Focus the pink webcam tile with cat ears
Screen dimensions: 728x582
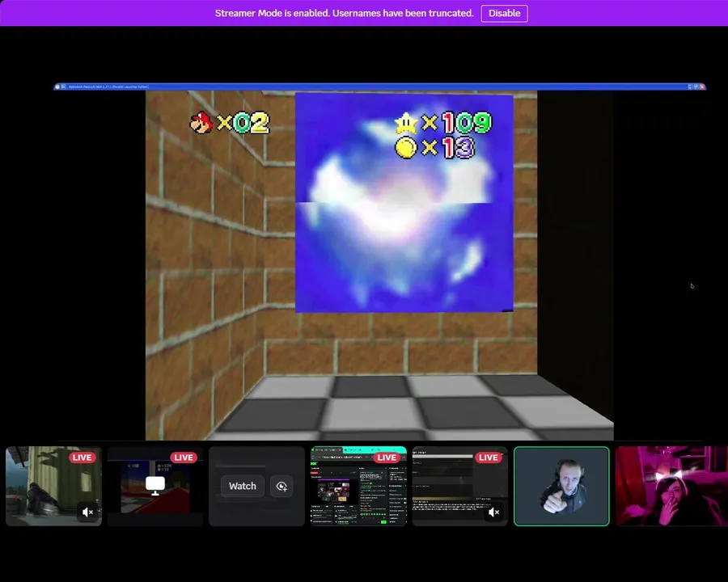click(x=671, y=486)
